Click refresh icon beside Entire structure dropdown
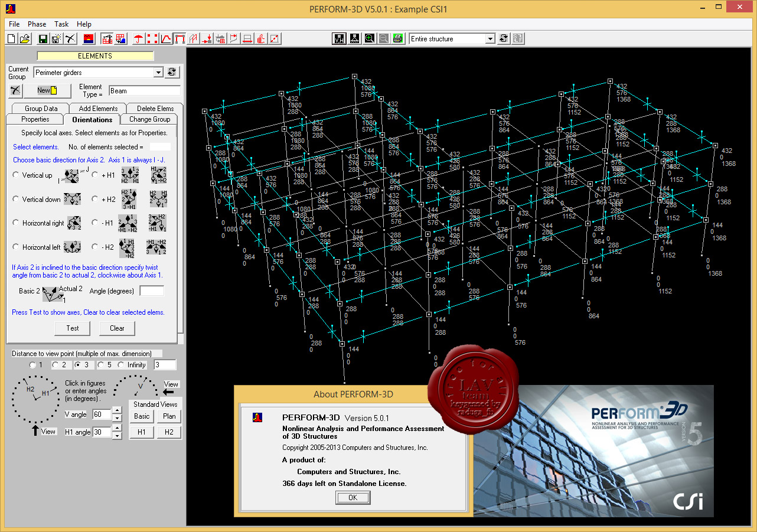The height and width of the screenshot is (532, 757). click(x=503, y=39)
